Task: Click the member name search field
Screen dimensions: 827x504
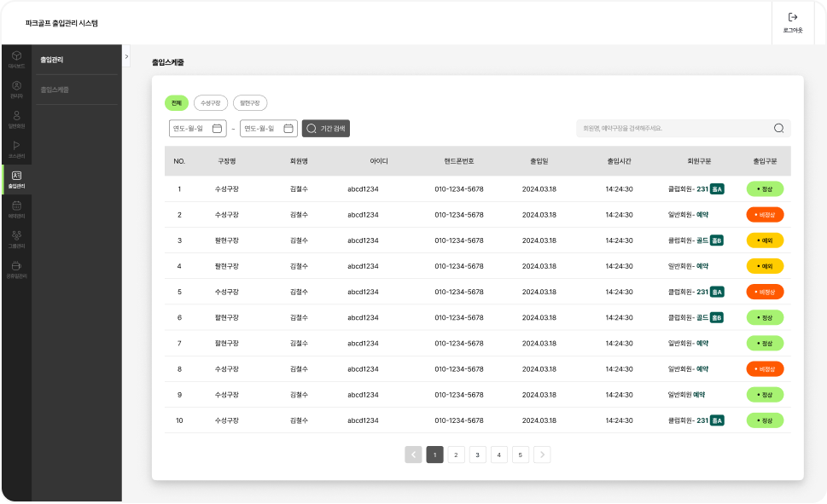Action: [x=674, y=128]
